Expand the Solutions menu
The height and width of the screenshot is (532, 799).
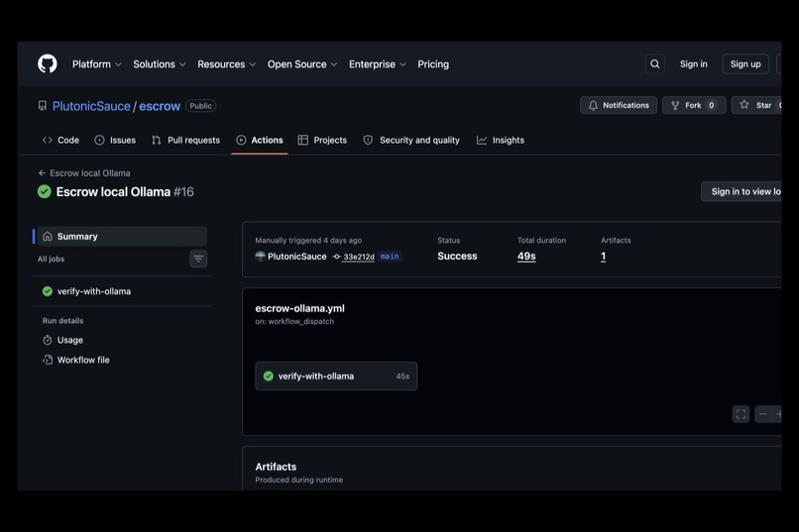(x=159, y=64)
